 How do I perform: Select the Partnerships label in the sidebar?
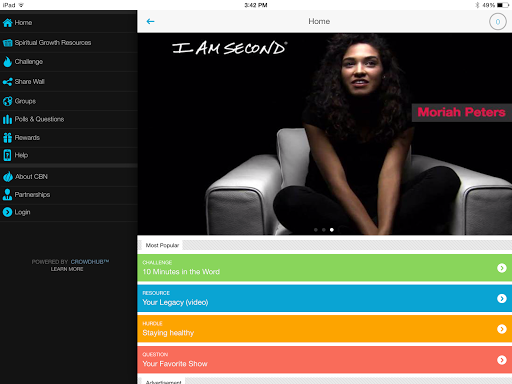[x=32, y=195]
